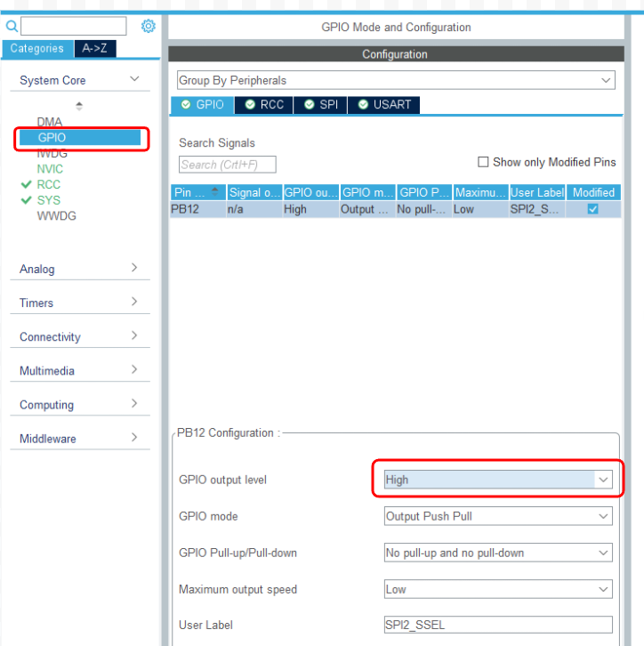Switch to the RCC tab
The height and width of the screenshot is (646, 644).
[x=264, y=104]
